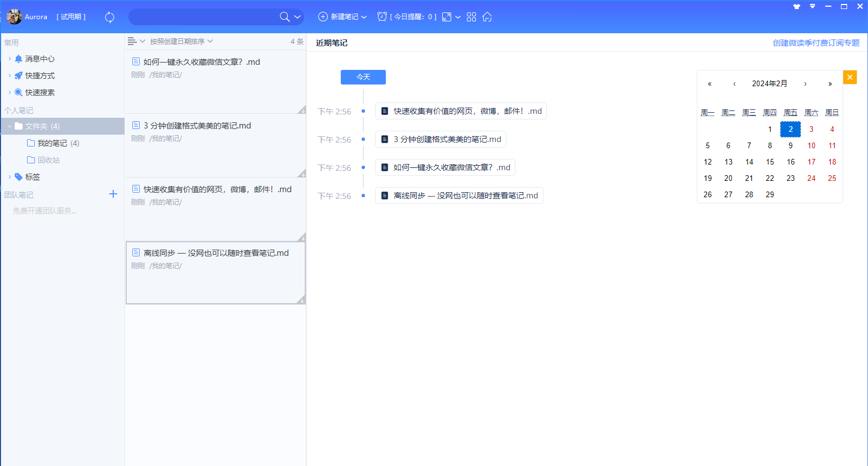This screenshot has height=466, width=868.
Task: Click the 消息中心 bell icon
Action: pyautogui.click(x=19, y=59)
